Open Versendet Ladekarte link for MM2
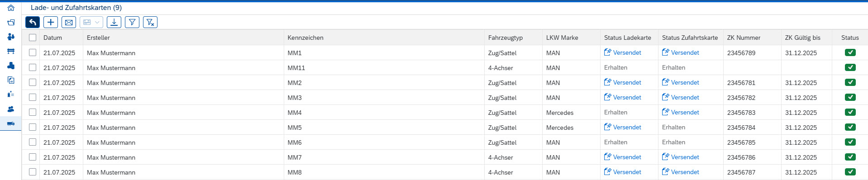 tap(623, 82)
